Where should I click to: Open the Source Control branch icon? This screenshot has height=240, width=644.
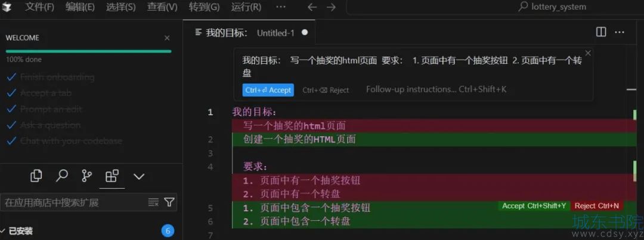pyautogui.click(x=86, y=176)
